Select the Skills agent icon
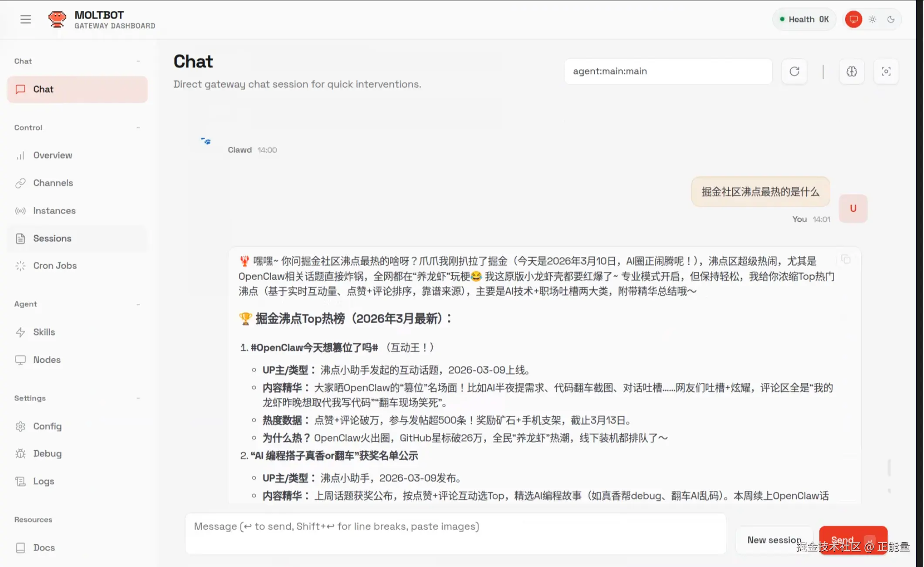This screenshot has height=567, width=924. (x=20, y=332)
